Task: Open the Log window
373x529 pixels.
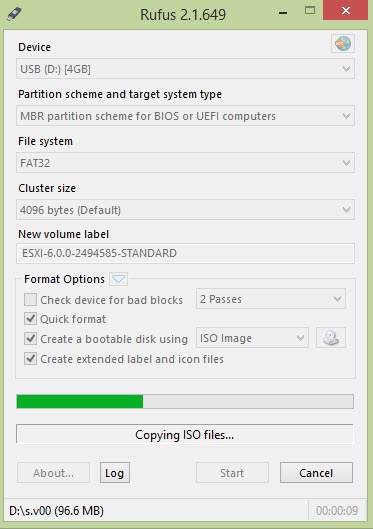Action: pyautogui.click(x=115, y=473)
